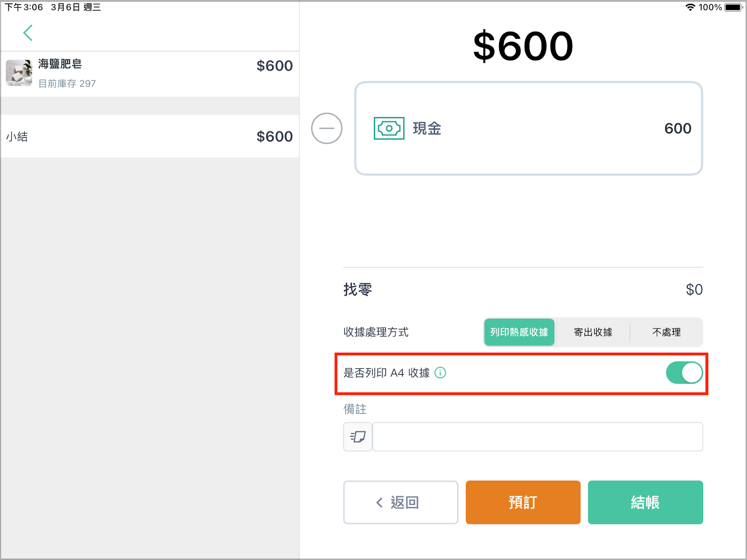Click the 目前庫存 297 stock text
The image size is (747, 560).
[67, 84]
